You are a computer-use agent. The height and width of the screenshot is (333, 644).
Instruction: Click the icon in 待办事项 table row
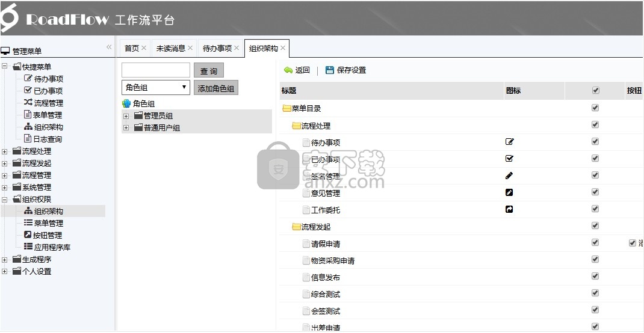[x=509, y=142]
